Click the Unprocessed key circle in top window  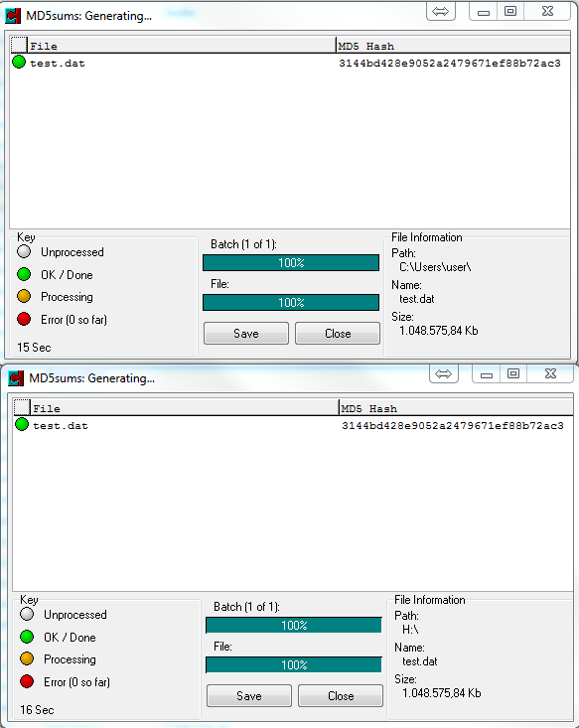click(24, 251)
